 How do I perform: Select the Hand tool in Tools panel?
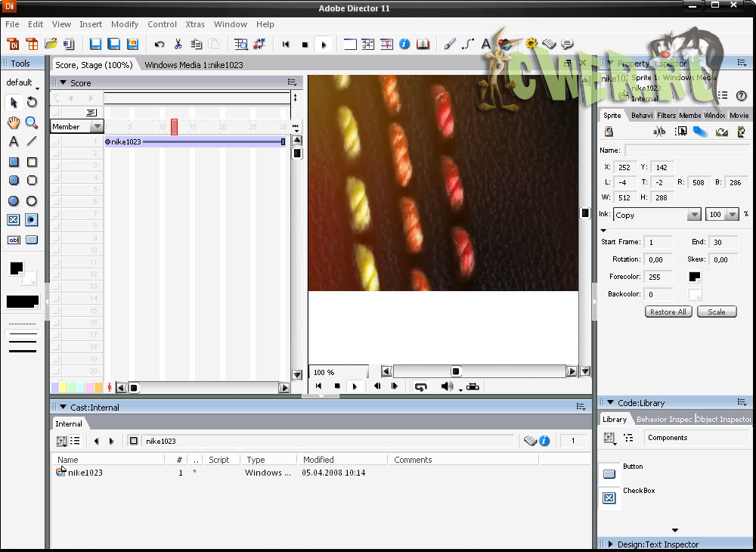(x=14, y=122)
